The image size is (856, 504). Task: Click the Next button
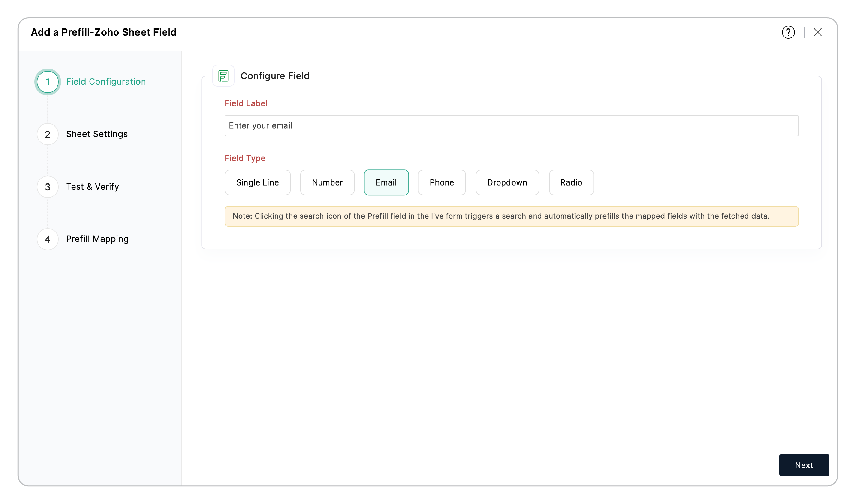click(x=804, y=465)
